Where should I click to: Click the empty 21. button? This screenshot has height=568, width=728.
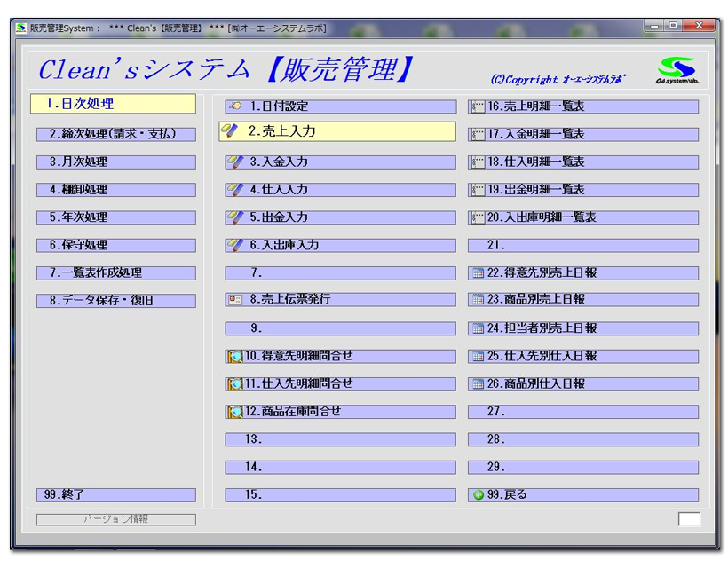tap(583, 246)
